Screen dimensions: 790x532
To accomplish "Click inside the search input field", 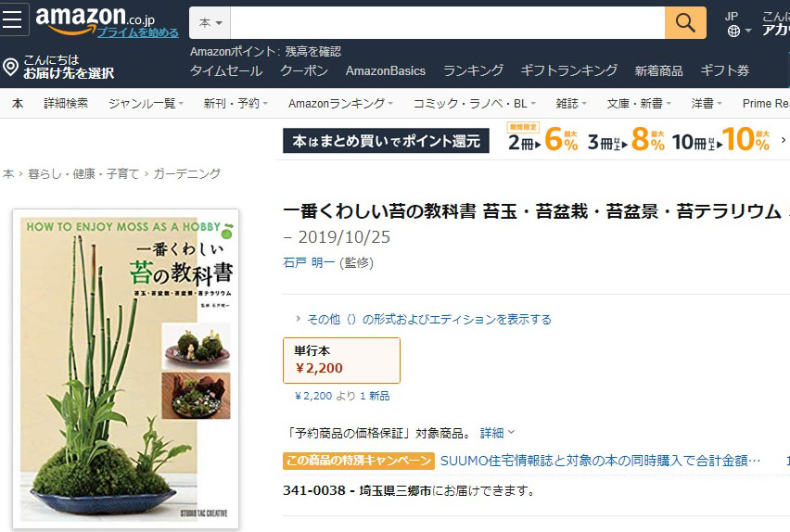I will tap(448, 22).
